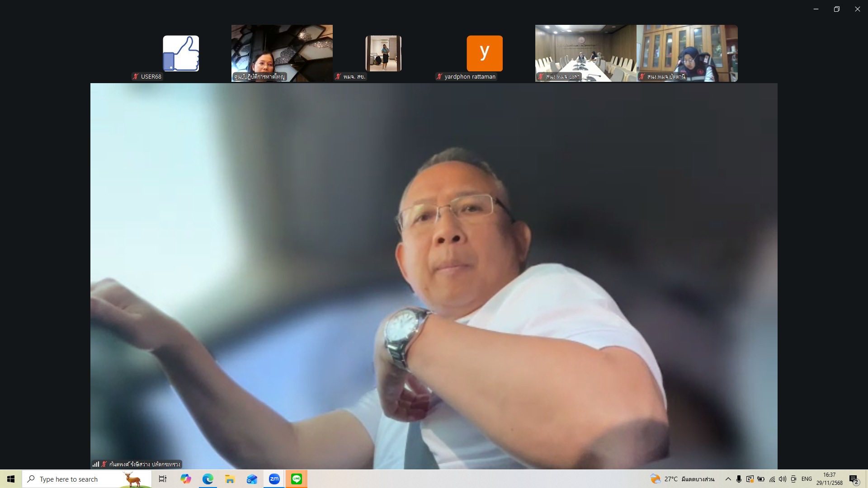Open the Windows Start menu

11,479
